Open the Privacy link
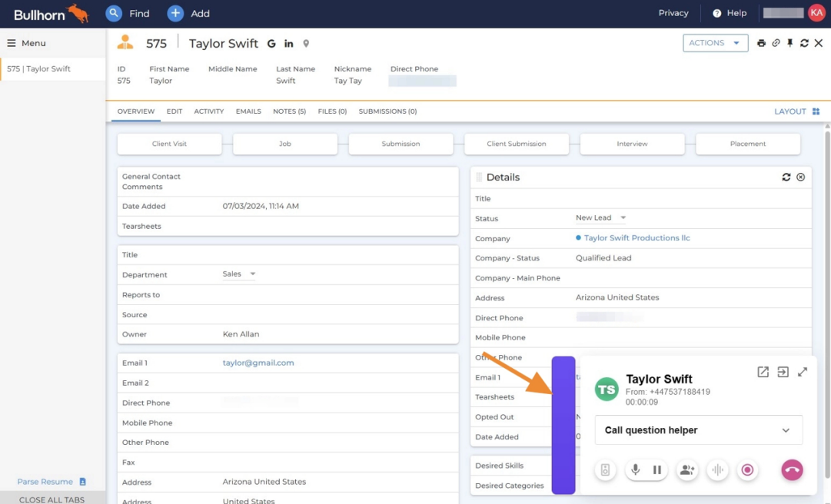 (x=673, y=13)
